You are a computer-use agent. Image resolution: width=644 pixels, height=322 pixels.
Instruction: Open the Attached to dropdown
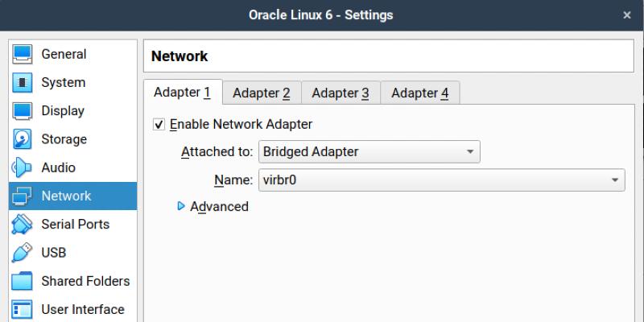tap(369, 151)
